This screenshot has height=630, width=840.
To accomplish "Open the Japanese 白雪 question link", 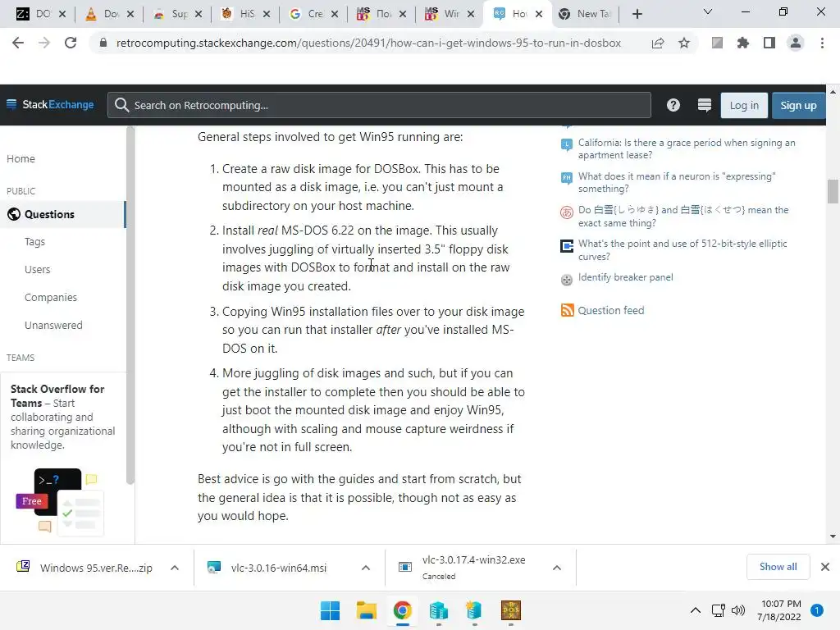I will [683, 216].
